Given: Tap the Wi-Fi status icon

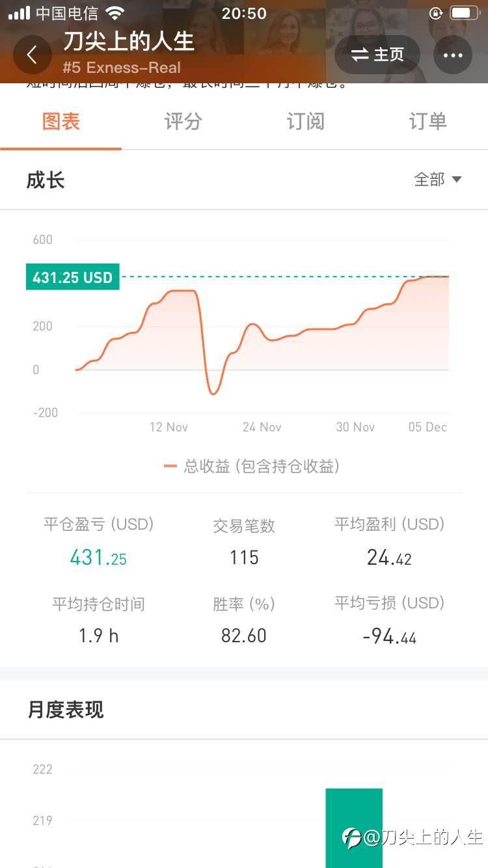Looking at the screenshot, I should (115, 13).
